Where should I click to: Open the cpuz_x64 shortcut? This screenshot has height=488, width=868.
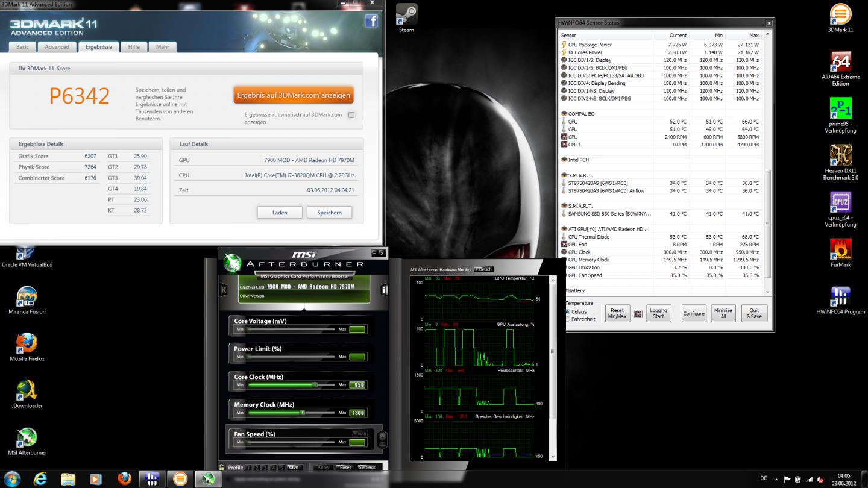(840, 209)
